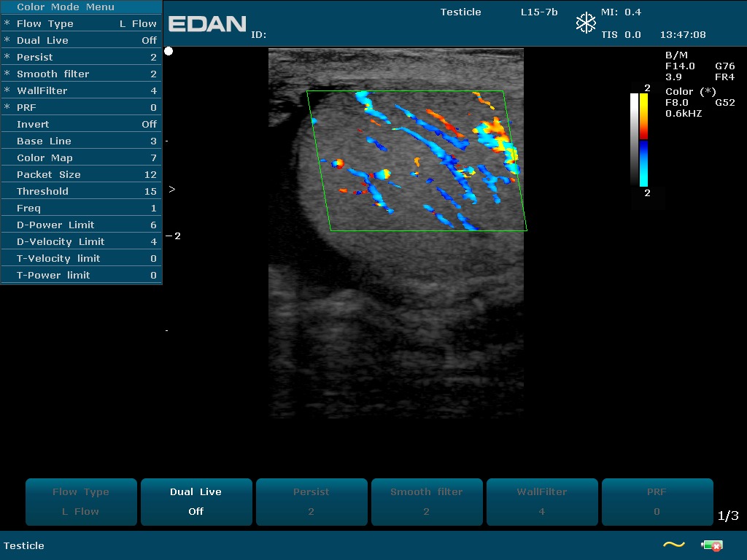Click the battery status icon
The height and width of the screenshot is (560, 747).
tap(711, 545)
